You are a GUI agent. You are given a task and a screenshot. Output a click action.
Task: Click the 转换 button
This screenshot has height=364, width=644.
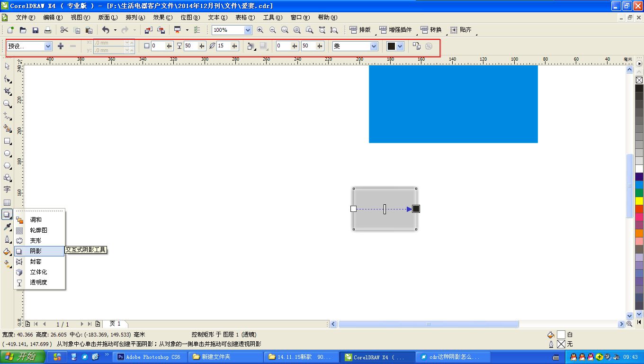tap(431, 30)
